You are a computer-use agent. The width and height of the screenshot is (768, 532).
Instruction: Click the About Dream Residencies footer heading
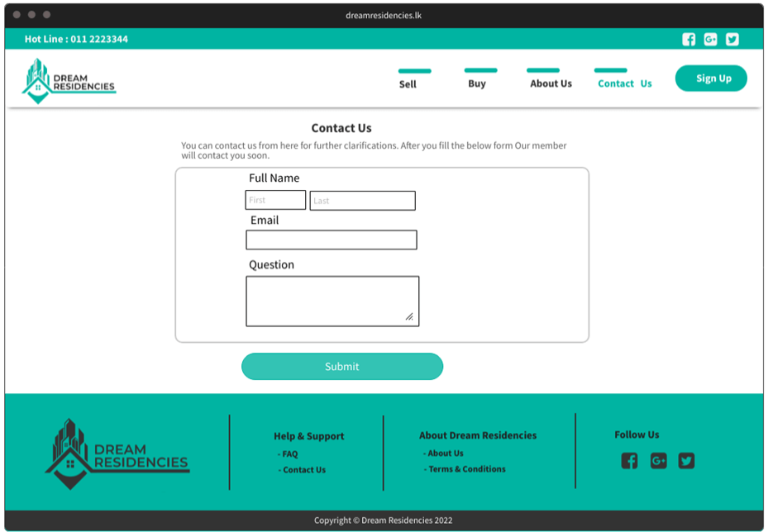coord(478,435)
